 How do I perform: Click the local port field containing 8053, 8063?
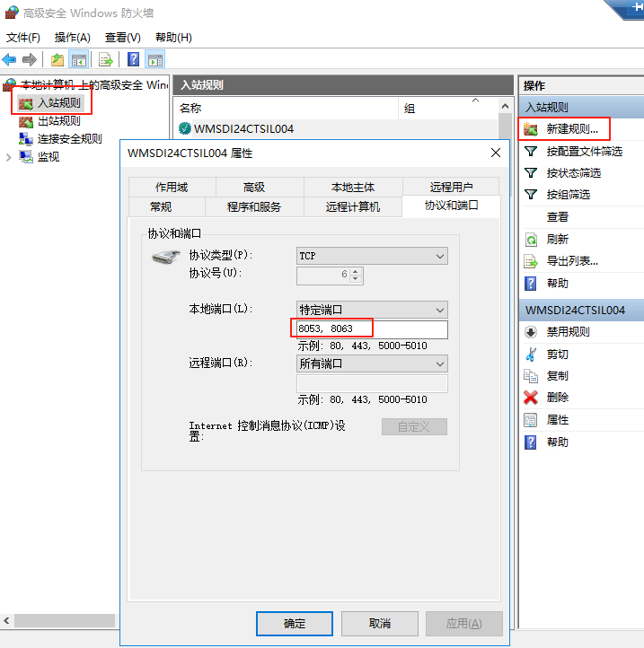(372, 329)
